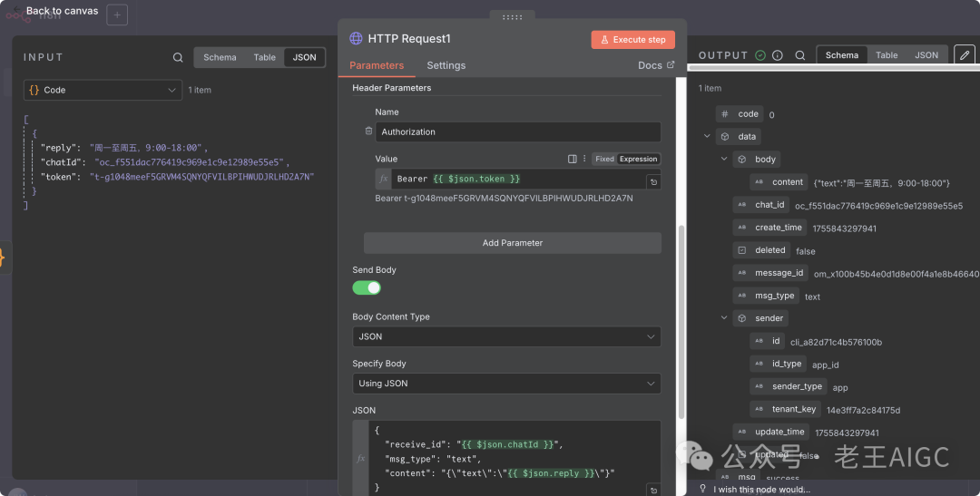The height and width of the screenshot is (496, 980).
Task: Open the Parameters tab
Action: pyautogui.click(x=377, y=65)
